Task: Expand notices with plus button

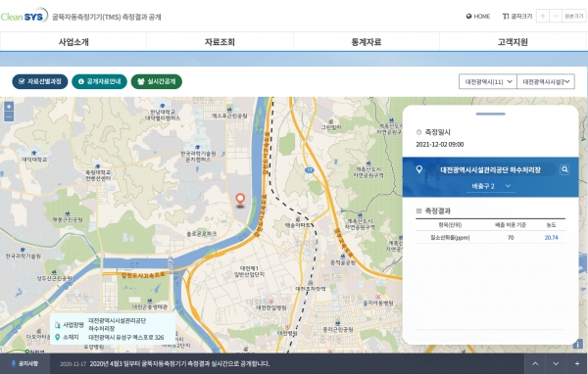Action: pos(577,363)
